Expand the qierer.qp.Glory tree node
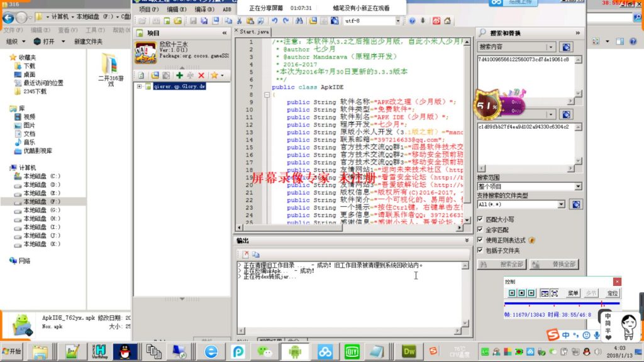644x362 pixels. point(139,87)
